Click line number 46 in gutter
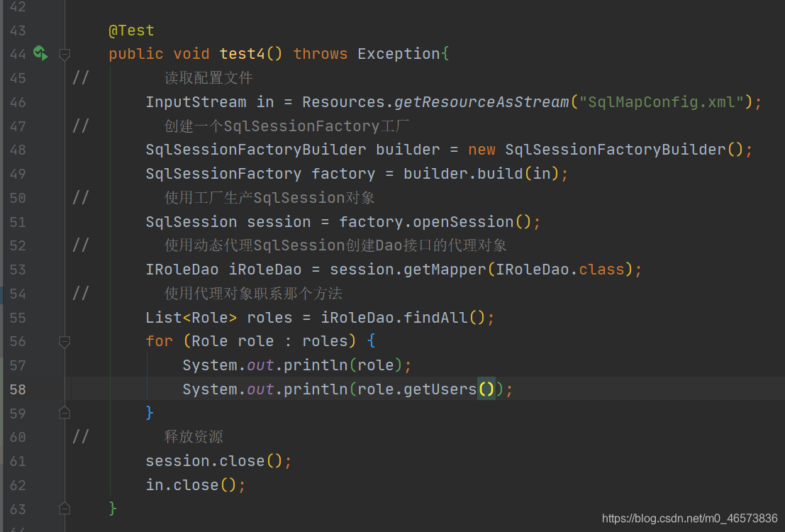 (18, 102)
